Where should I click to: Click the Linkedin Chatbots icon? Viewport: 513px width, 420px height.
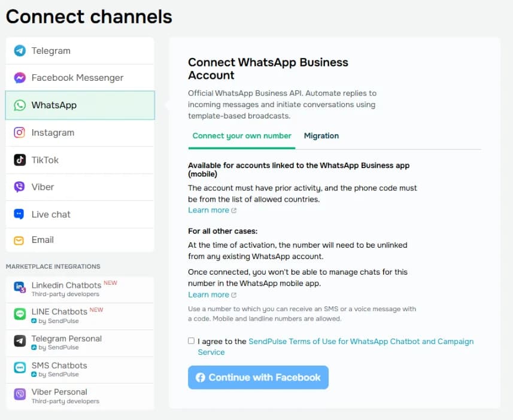click(x=20, y=287)
